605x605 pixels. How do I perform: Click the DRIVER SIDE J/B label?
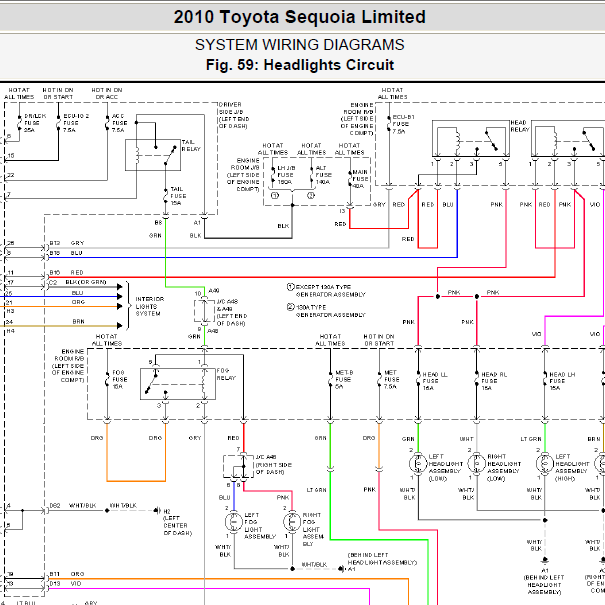click(x=234, y=115)
